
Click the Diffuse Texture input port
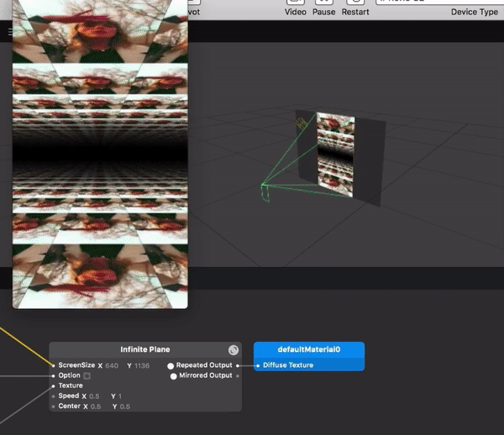click(258, 365)
